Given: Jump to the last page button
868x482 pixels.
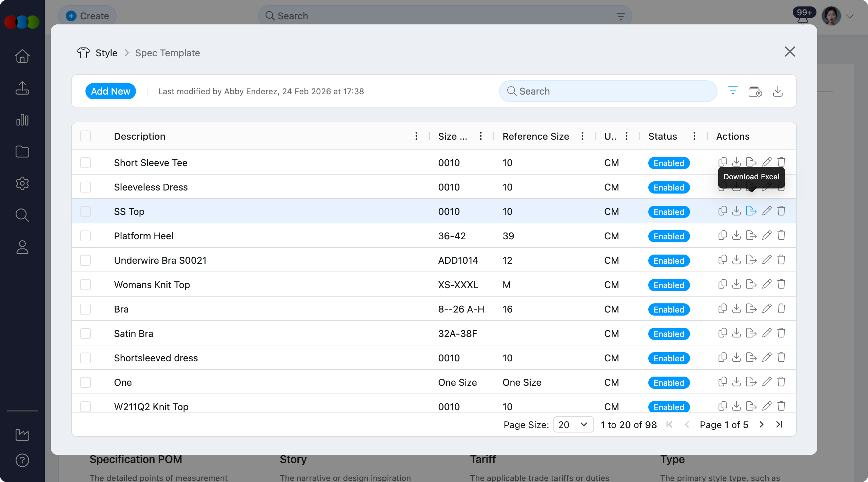Looking at the screenshot, I should (x=779, y=424).
